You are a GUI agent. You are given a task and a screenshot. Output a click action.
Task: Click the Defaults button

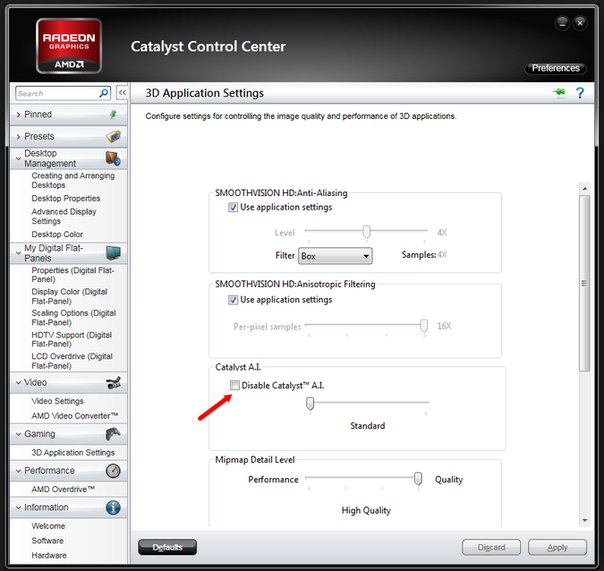click(x=167, y=547)
